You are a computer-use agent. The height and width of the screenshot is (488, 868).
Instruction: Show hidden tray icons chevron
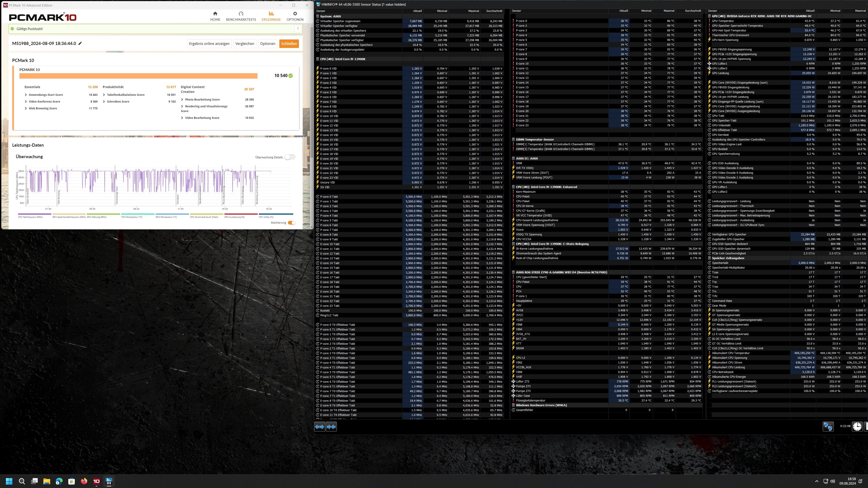pos(816,481)
